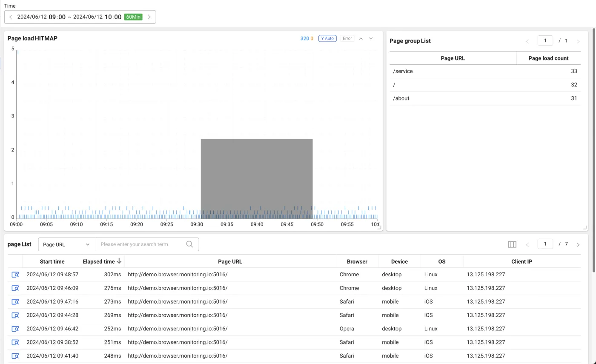The height and width of the screenshot is (364, 596).
Task: Click the 302ms elapsed time cell
Action: [x=112, y=275]
